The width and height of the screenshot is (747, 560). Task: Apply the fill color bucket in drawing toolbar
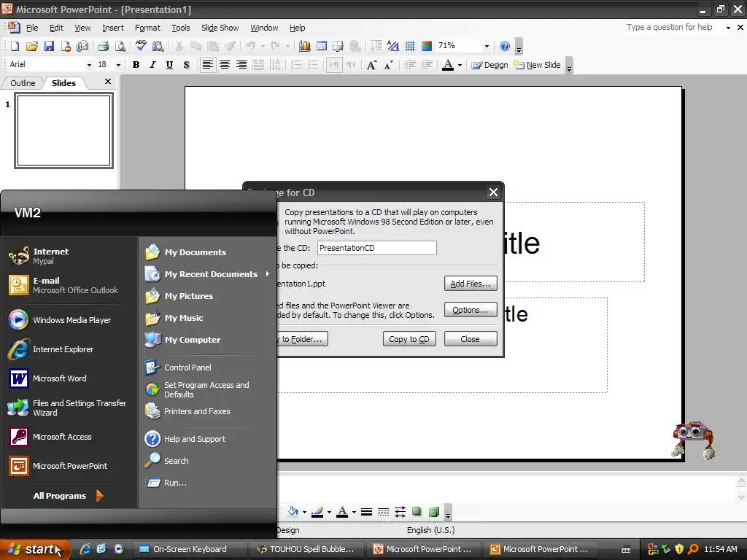point(293,512)
